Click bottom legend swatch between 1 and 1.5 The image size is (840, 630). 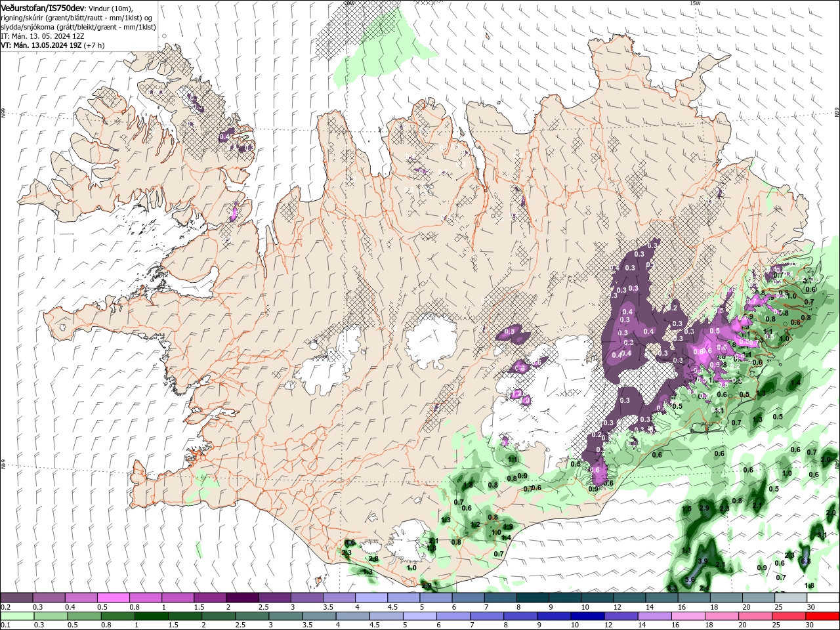click(x=152, y=616)
